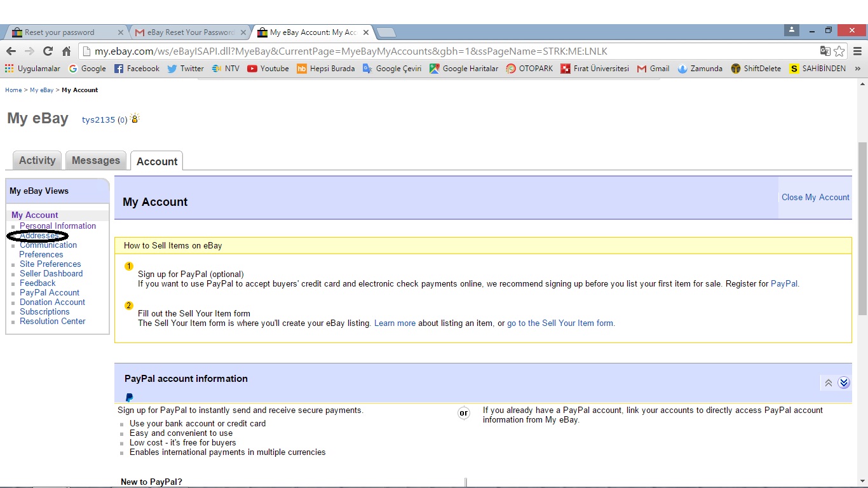Image resolution: width=868 pixels, height=488 pixels.
Task: Go to the browser home icon
Action: 66,51
